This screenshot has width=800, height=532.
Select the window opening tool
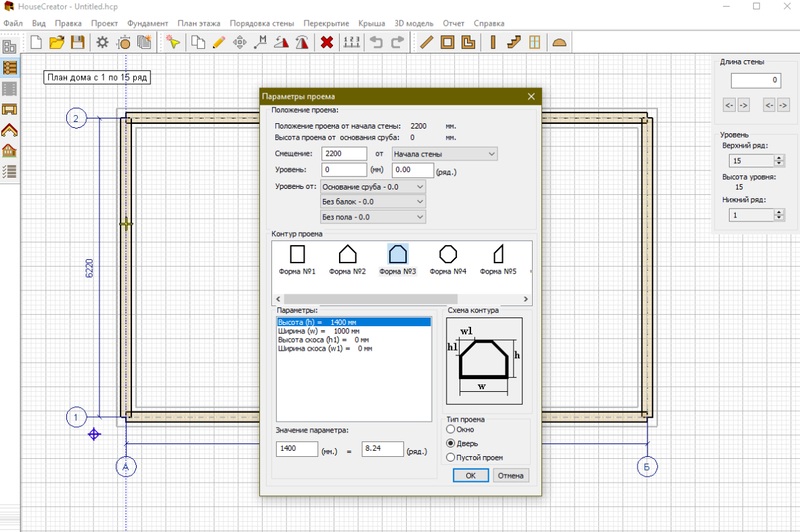(x=535, y=42)
